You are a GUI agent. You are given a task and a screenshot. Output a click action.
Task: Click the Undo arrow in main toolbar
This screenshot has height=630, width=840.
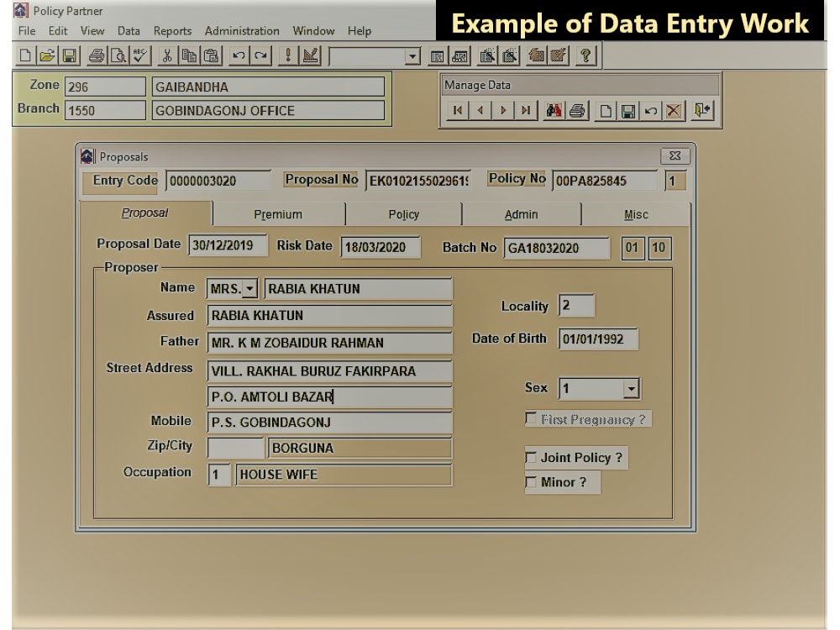pos(239,55)
